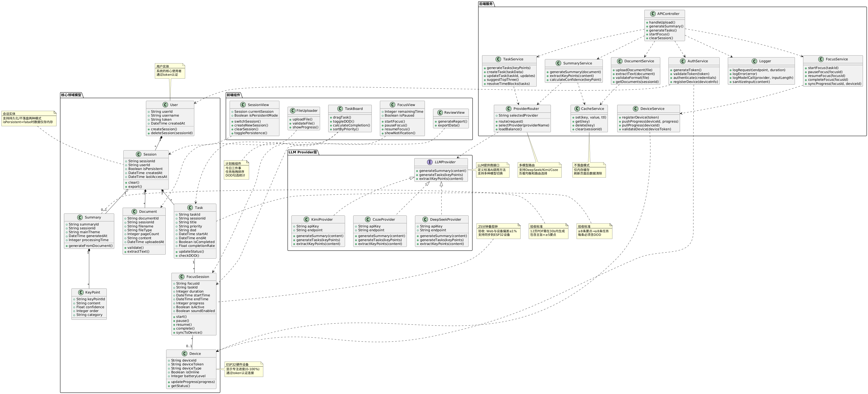This screenshot has height=394, width=868.
Task: Select the LLM Provider层 package tab
Action: (302, 152)
